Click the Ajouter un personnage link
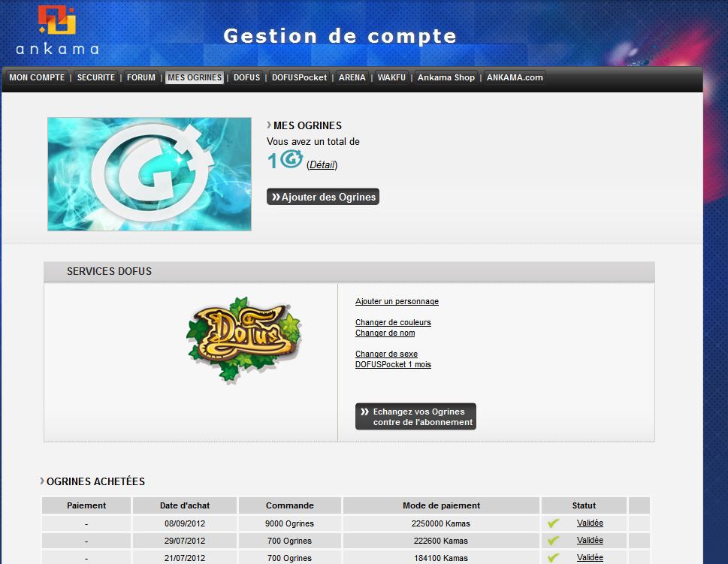 tap(397, 301)
